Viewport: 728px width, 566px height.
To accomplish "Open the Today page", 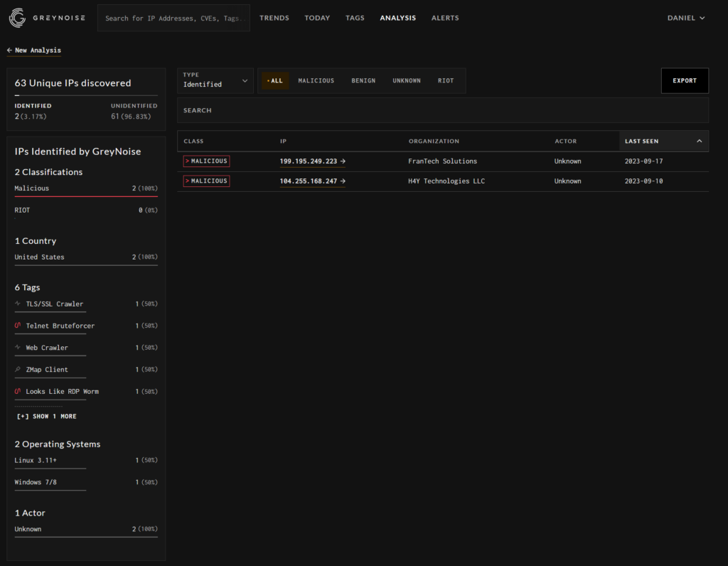I will [317, 18].
